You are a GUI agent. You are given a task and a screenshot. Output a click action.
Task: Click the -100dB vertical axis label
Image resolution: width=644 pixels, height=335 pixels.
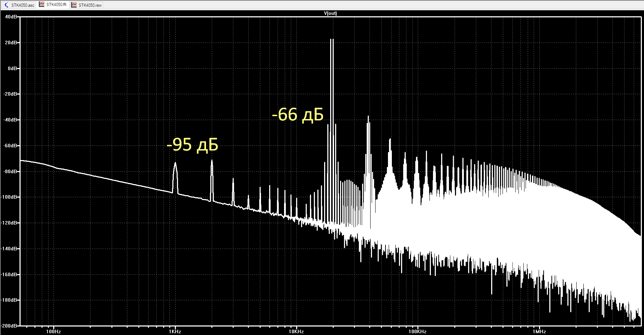pos(9,197)
